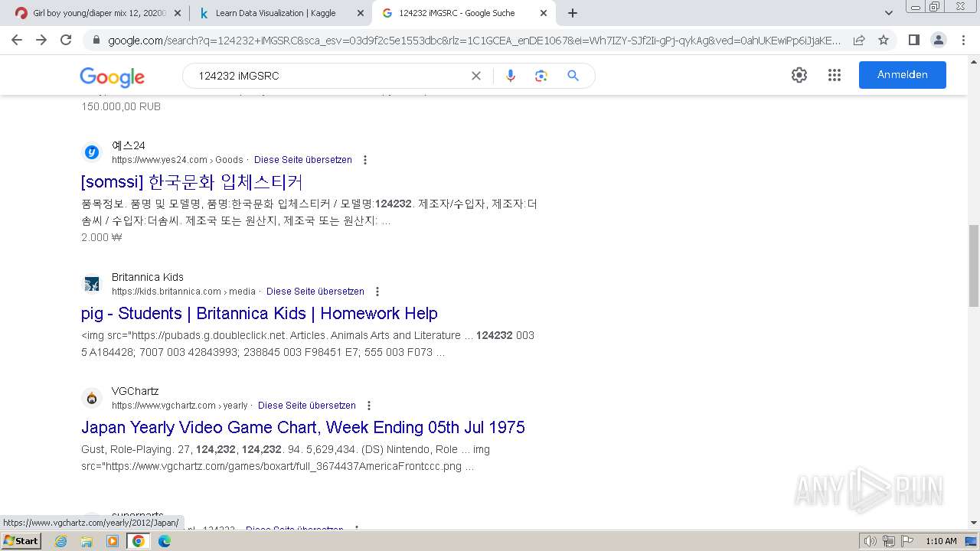
Task: Click the Chrome taskbar icon
Action: 139,541
